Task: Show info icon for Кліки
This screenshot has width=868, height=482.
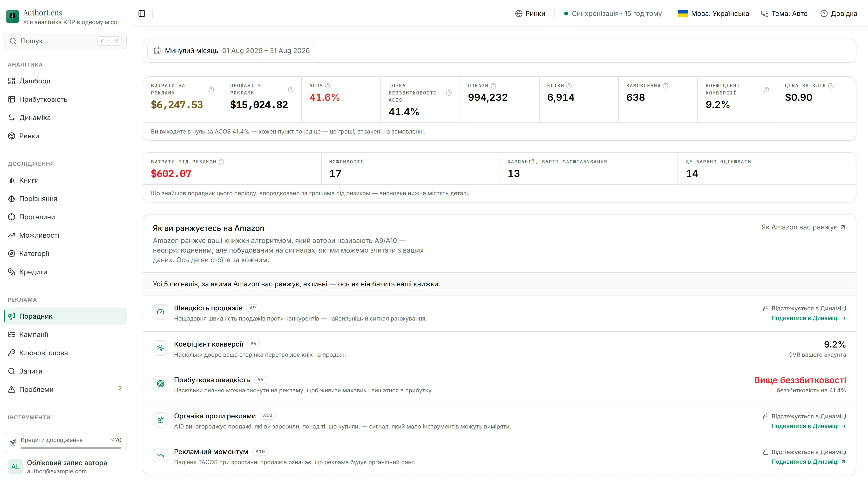Action: pos(569,86)
